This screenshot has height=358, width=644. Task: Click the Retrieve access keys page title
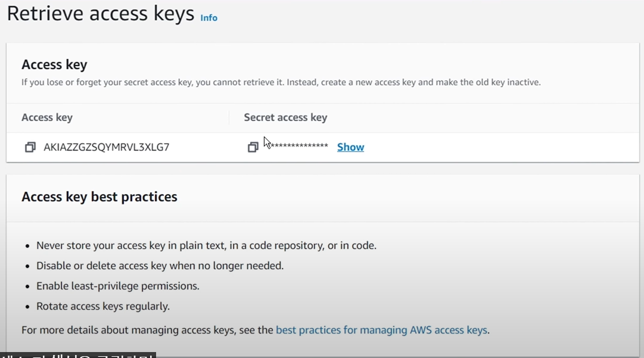click(101, 14)
